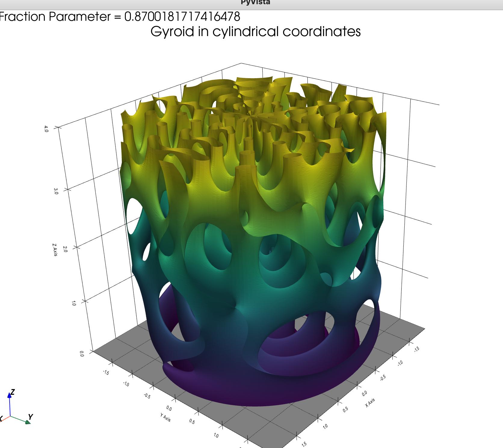Click the Gyroid in cylindrical coordinates title
The height and width of the screenshot is (448, 503).
pos(256,32)
